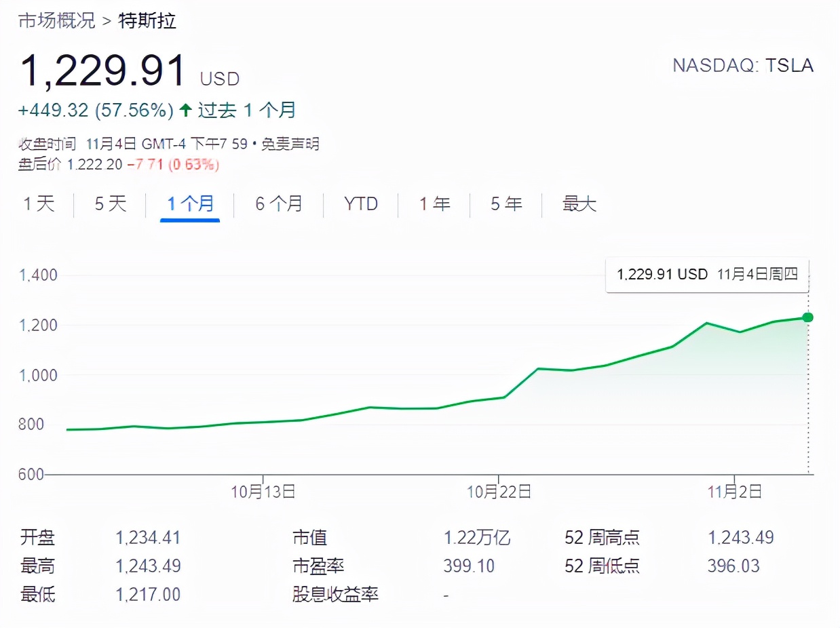Click the 600 y-axis label
The height and width of the screenshot is (628, 840).
(x=32, y=474)
